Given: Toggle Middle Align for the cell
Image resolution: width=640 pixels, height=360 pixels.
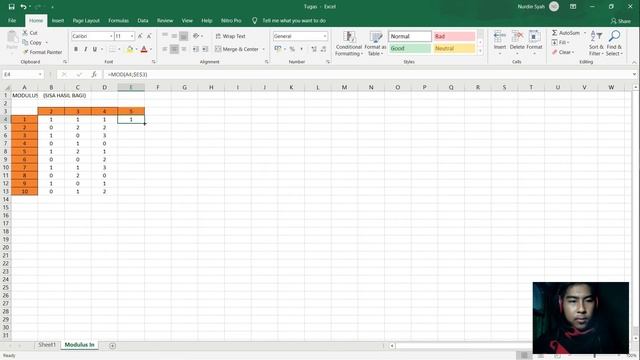Looking at the screenshot, I should coord(174,36).
